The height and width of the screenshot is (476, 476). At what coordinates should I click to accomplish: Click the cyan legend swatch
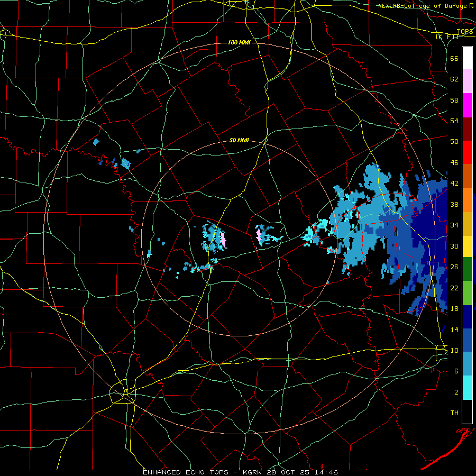tap(467, 388)
